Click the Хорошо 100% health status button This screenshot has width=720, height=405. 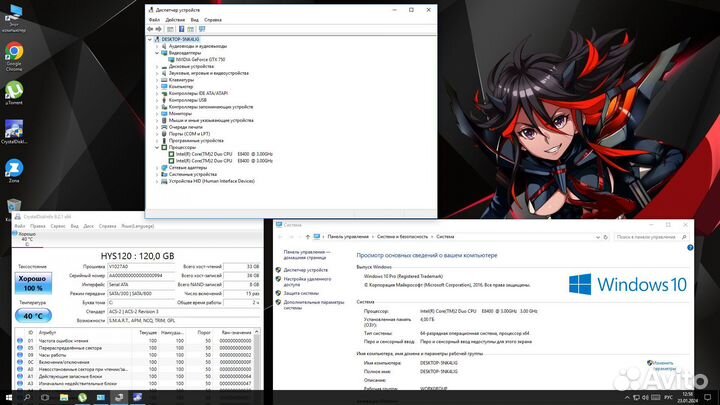click(x=33, y=284)
